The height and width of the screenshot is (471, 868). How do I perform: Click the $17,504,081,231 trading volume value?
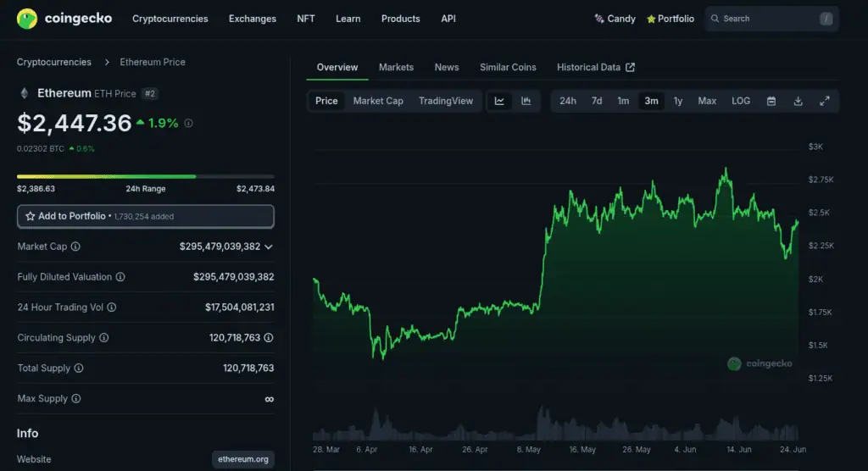coord(240,308)
